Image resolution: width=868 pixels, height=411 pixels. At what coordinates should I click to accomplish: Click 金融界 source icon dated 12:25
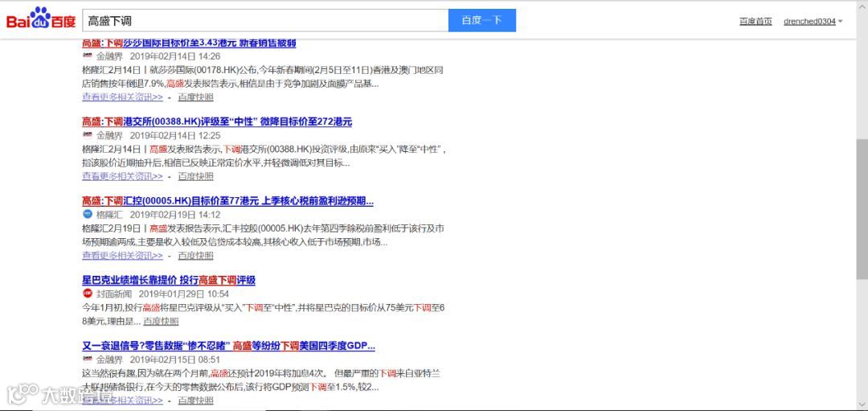click(x=87, y=135)
